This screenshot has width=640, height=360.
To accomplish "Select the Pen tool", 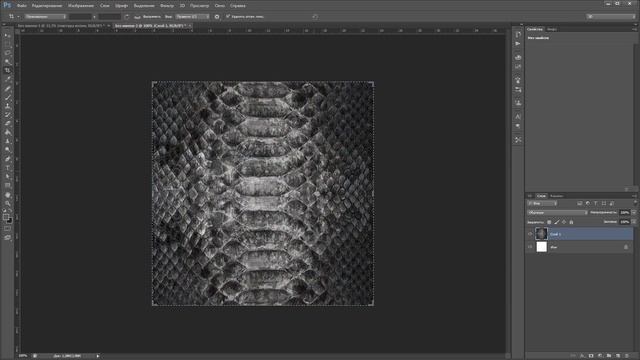I will [x=7, y=159].
